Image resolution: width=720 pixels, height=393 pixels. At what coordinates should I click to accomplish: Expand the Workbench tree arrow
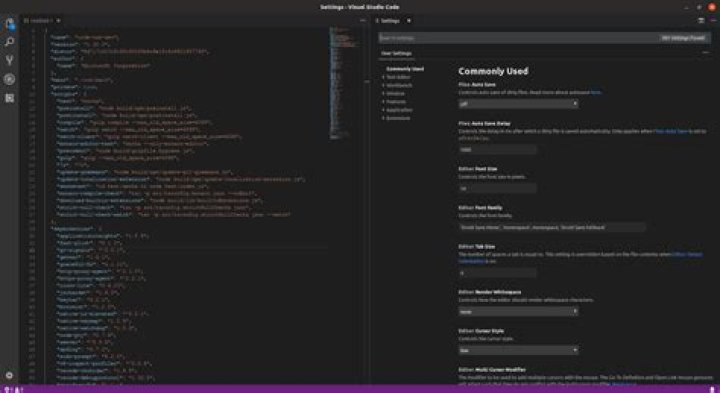coord(383,85)
